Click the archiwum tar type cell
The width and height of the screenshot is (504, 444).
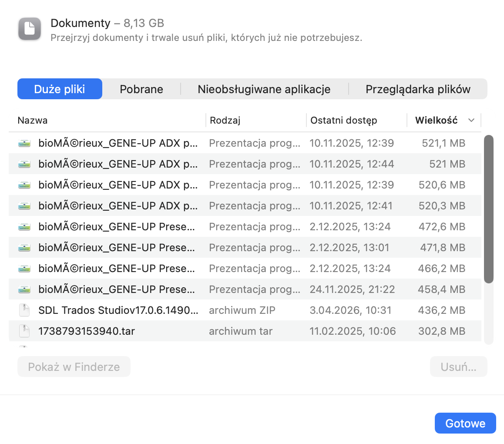click(x=241, y=331)
